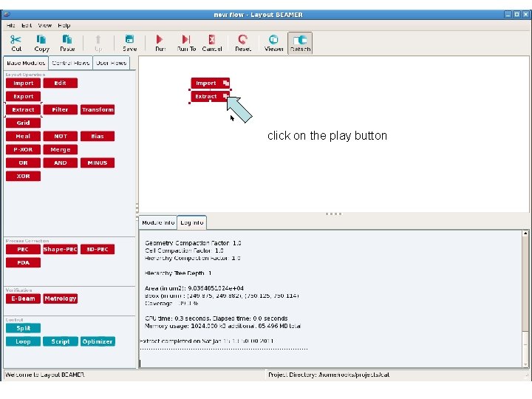Select the Heal module button
This screenshot has height=399, width=532.
pos(23,136)
